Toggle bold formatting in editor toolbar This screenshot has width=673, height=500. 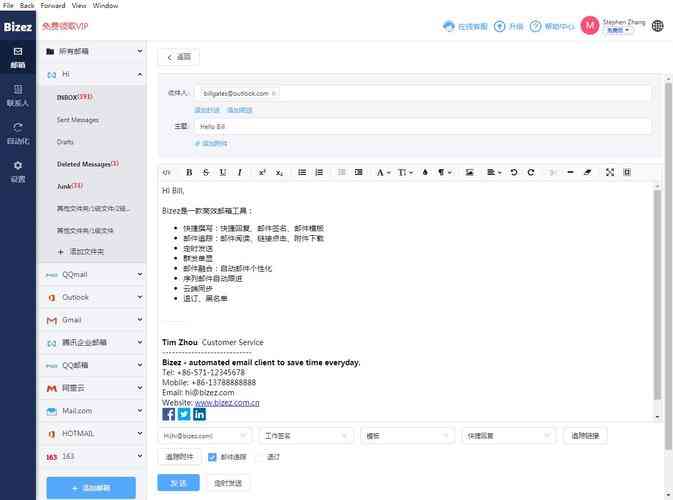pos(189,172)
